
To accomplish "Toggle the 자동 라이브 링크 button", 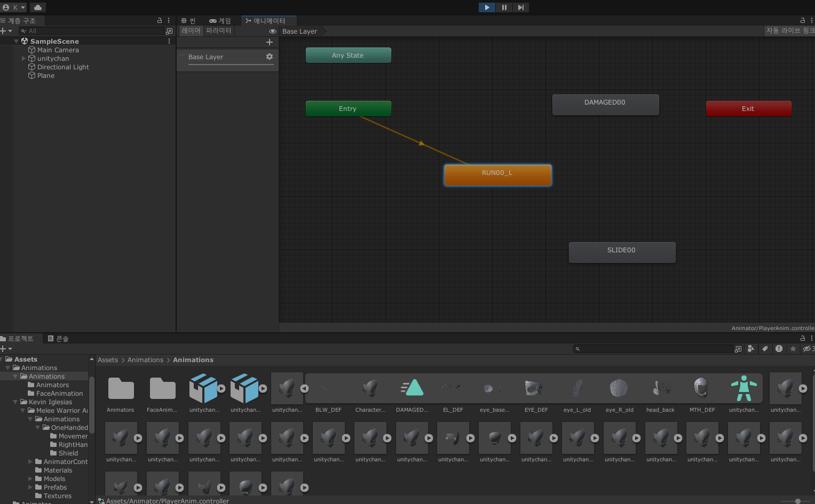I will pos(790,31).
